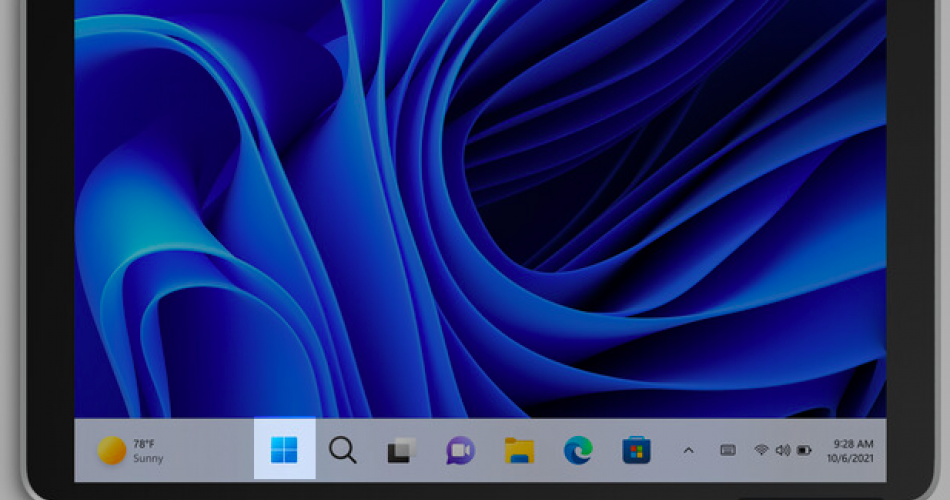Click the 9:28 AM clock

[x=853, y=444]
